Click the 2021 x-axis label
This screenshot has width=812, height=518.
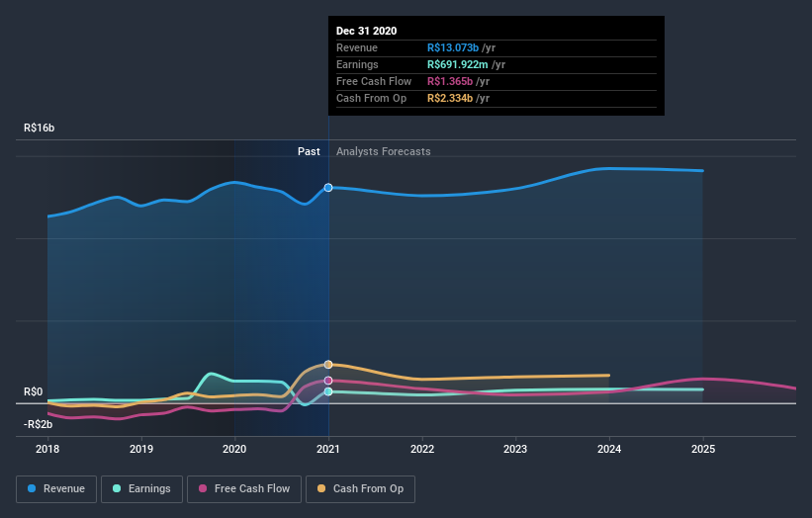pos(328,449)
